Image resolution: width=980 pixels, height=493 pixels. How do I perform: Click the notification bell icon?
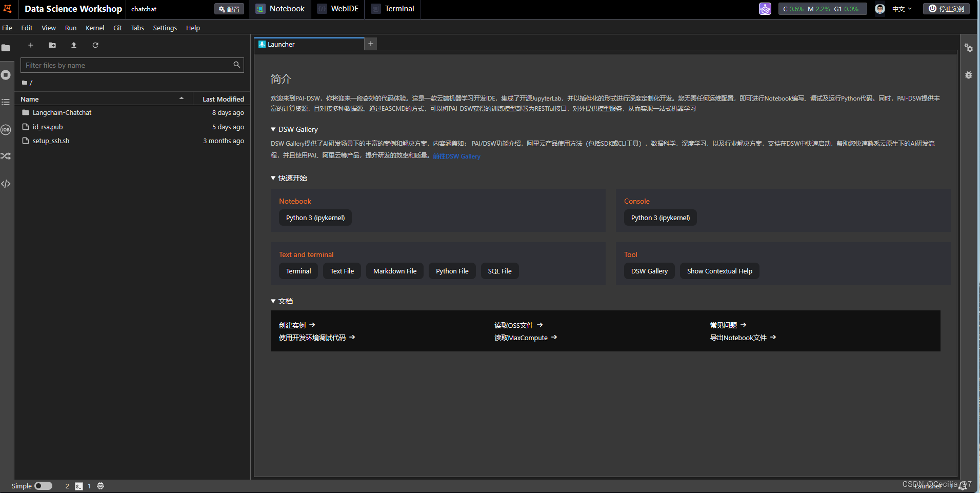(963, 485)
